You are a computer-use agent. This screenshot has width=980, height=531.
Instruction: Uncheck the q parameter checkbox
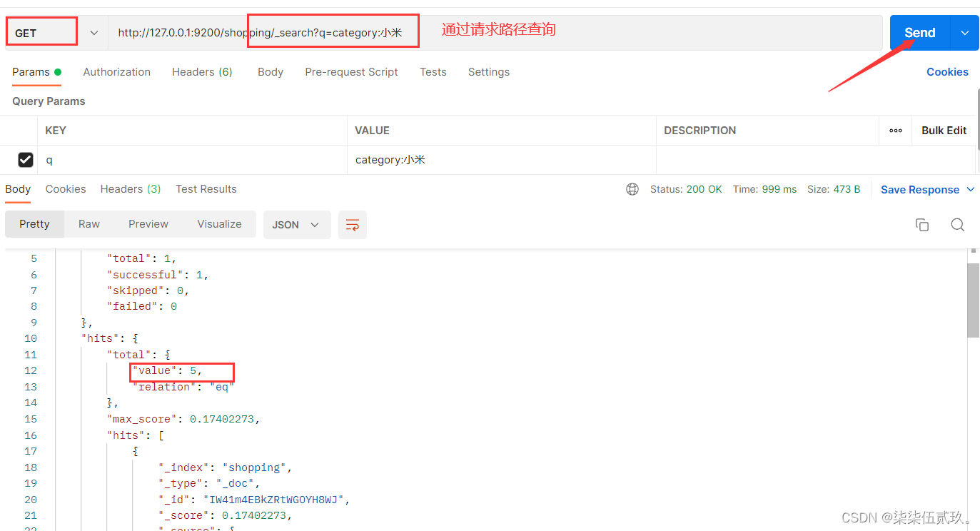tap(26, 160)
